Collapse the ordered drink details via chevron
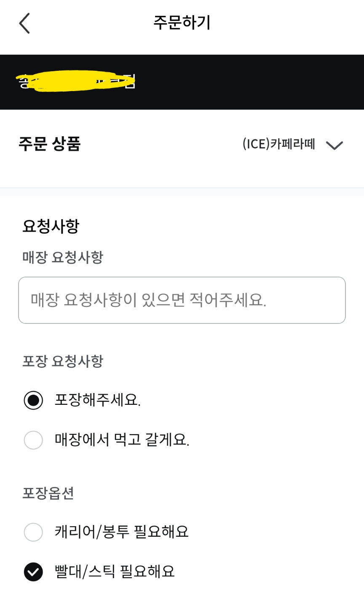364x603 pixels. (x=335, y=145)
